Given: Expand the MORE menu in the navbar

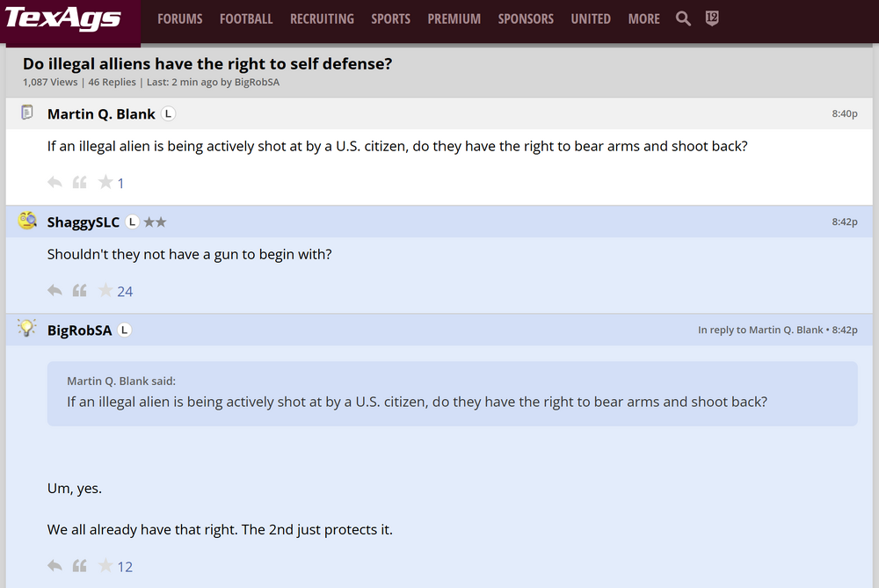Looking at the screenshot, I should click(643, 18).
